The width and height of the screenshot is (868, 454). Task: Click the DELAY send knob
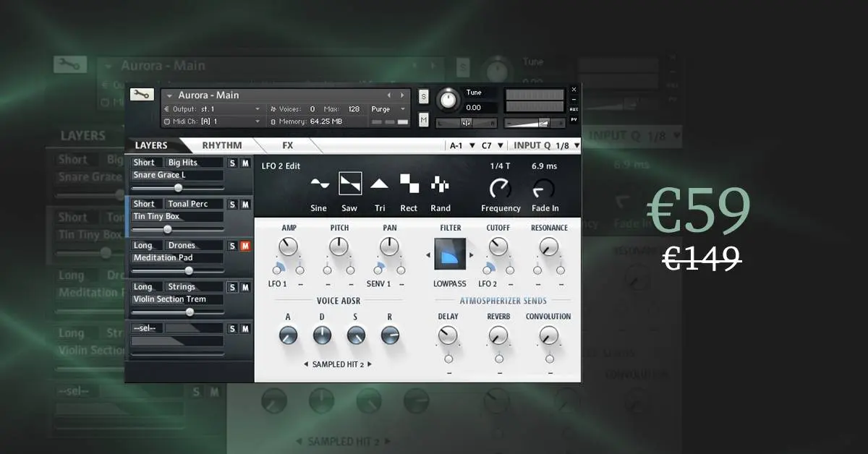tap(448, 335)
